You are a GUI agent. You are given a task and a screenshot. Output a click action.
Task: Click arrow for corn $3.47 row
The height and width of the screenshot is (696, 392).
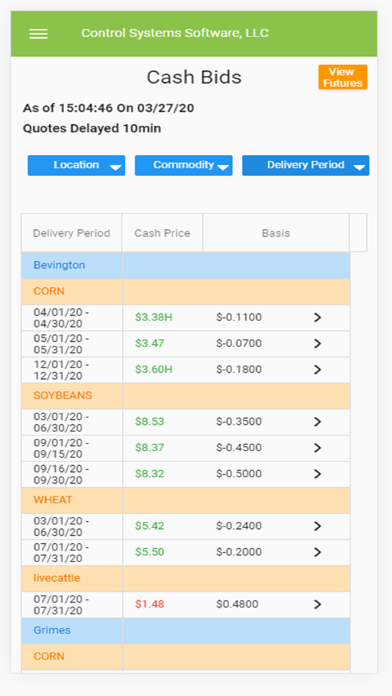(x=317, y=344)
